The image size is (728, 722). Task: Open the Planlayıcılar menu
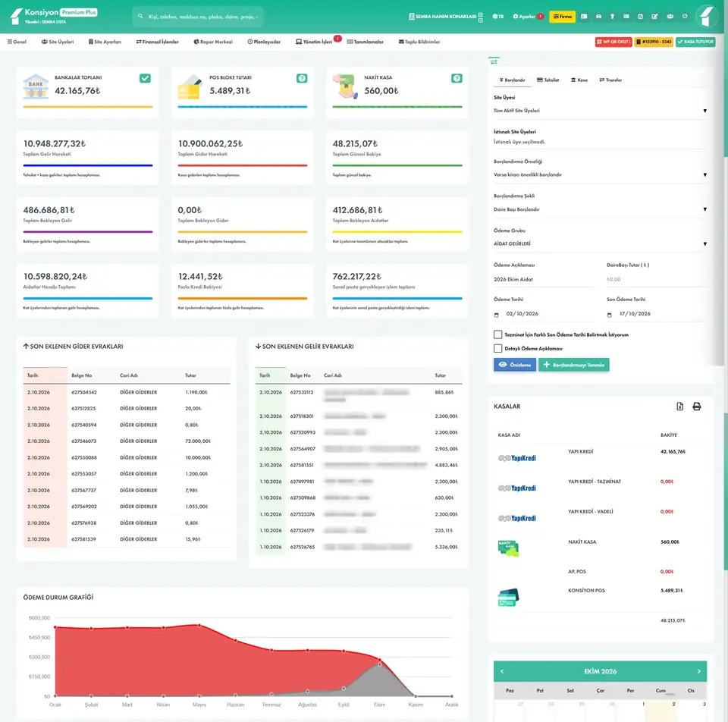tap(264, 42)
